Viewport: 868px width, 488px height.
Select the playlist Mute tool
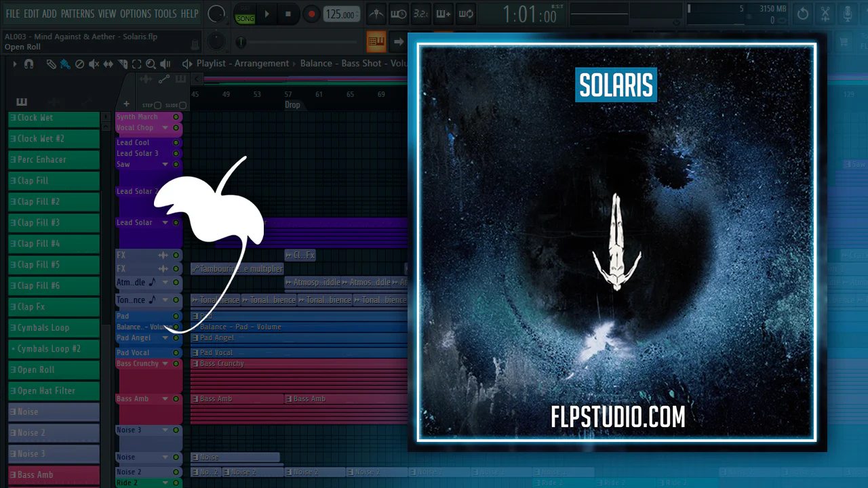[94, 64]
